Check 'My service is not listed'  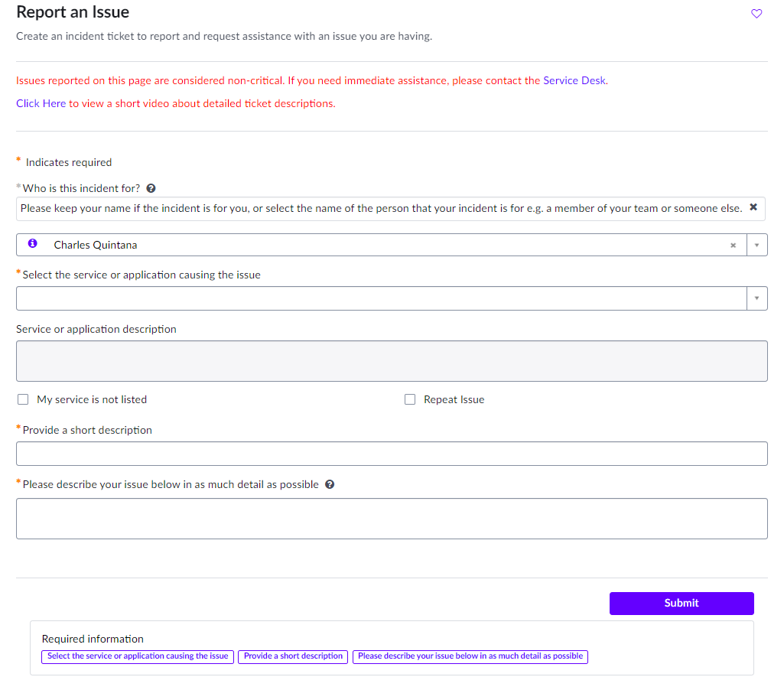click(x=23, y=399)
